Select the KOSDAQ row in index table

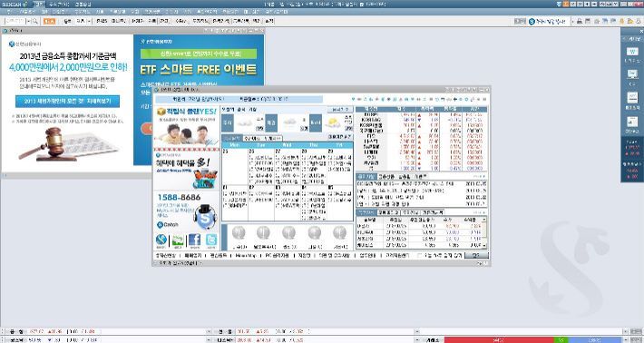421,120
